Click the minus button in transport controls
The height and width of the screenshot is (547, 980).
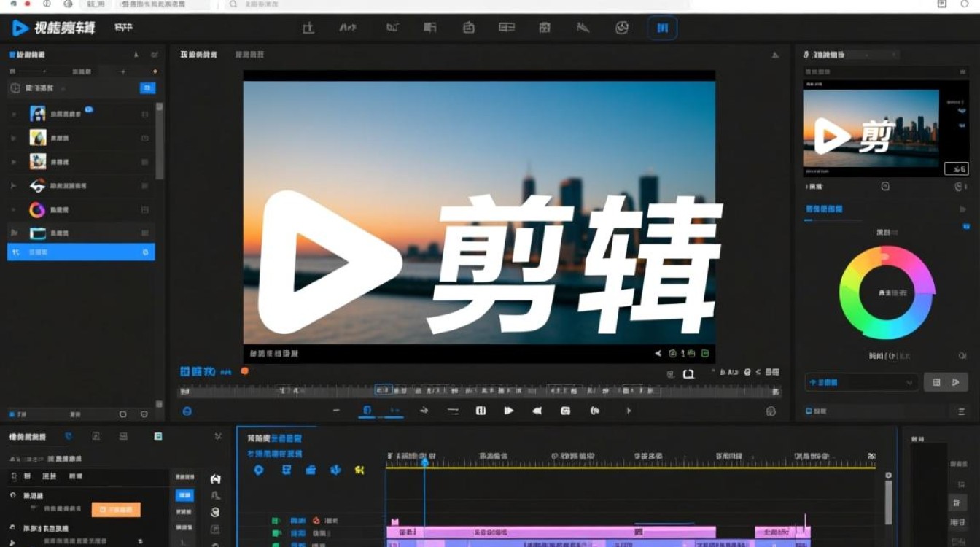click(x=336, y=411)
